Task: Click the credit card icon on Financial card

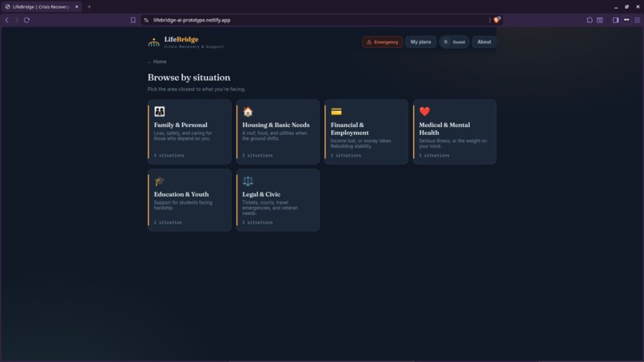Action: [x=336, y=111]
